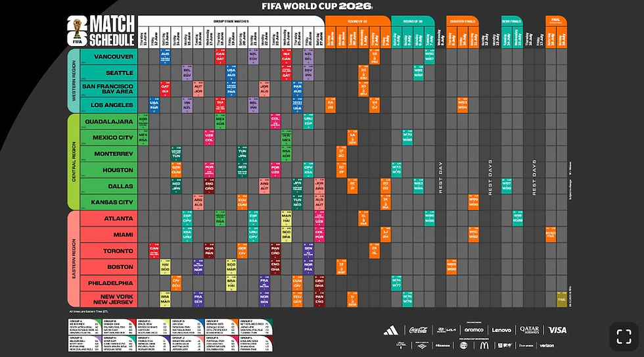Select the Round of 32 header
This screenshot has height=357, width=644.
[x=357, y=21]
